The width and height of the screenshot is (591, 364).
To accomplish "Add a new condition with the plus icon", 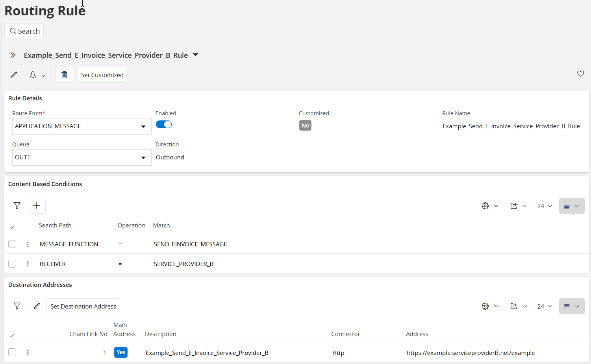I will pos(37,206).
